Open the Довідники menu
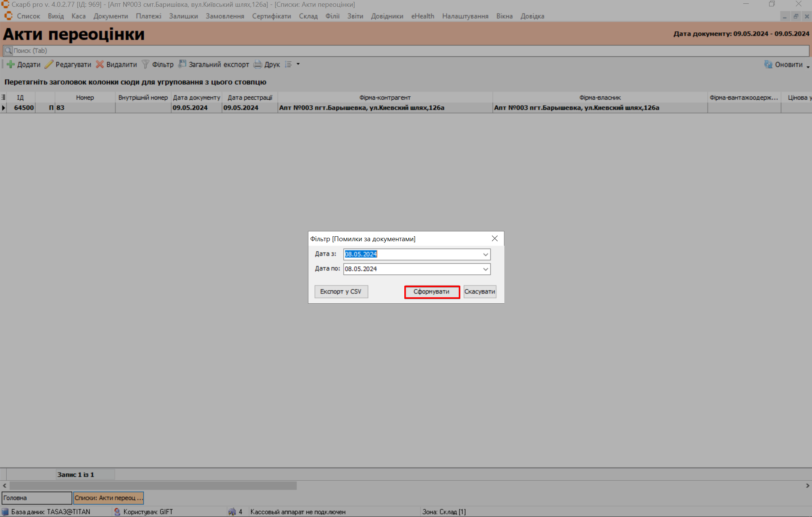 pos(387,16)
